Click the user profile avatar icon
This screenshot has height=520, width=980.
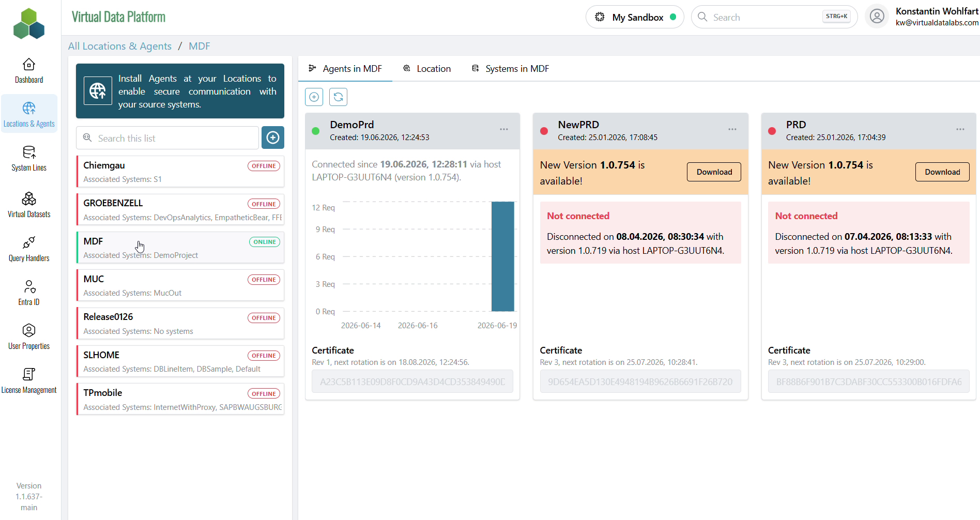click(x=877, y=17)
